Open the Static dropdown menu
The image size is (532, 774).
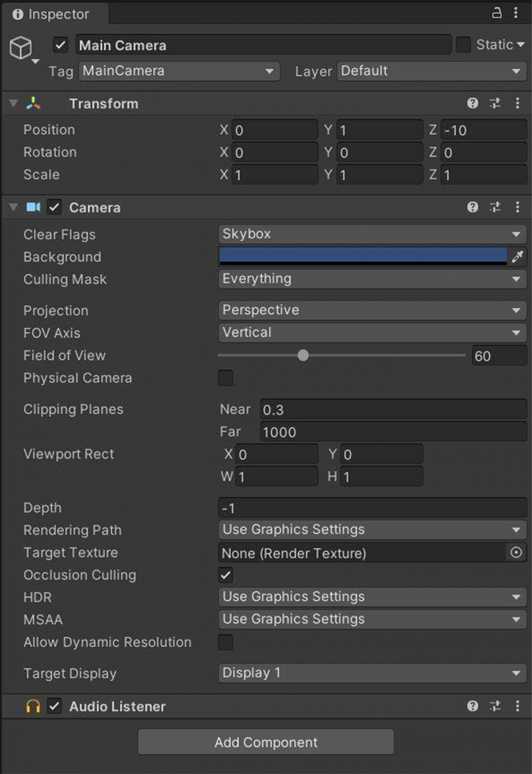tap(501, 45)
